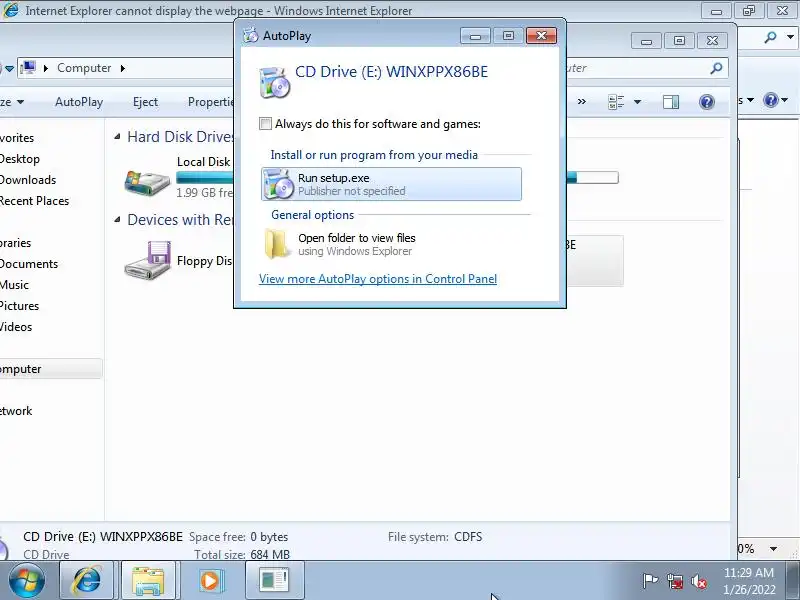The height and width of the screenshot is (600, 800).
Task: Click the computer icon in address bar
Action: pos(29,68)
